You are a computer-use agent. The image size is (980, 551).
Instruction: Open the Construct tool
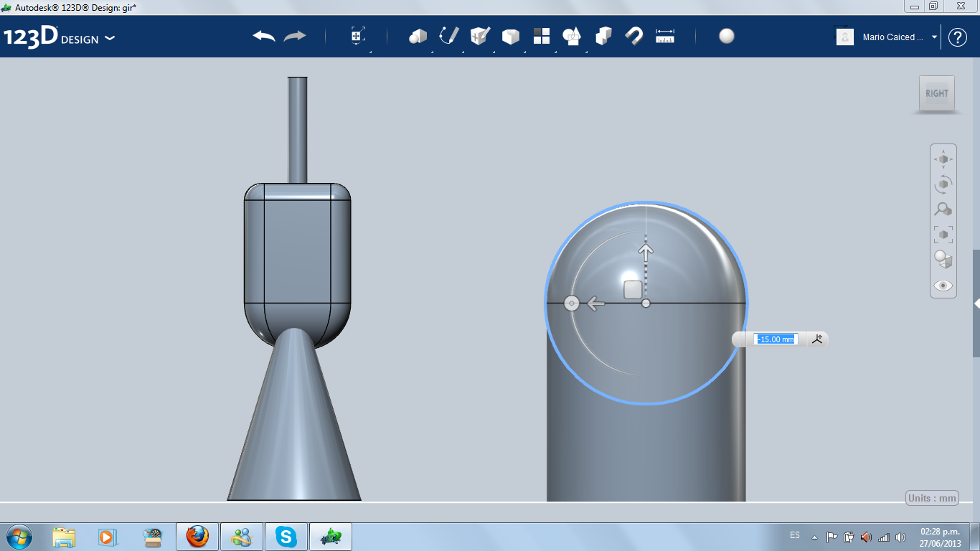coord(480,36)
